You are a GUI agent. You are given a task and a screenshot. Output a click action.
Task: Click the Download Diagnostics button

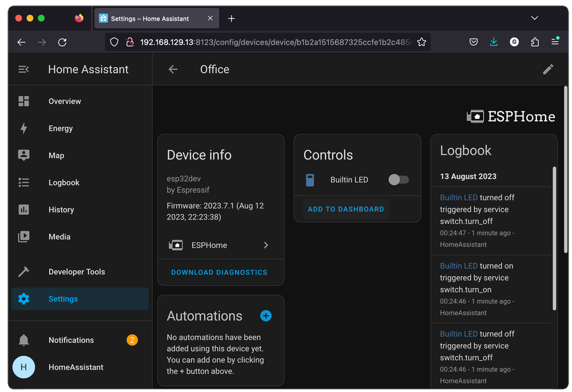pyautogui.click(x=219, y=273)
